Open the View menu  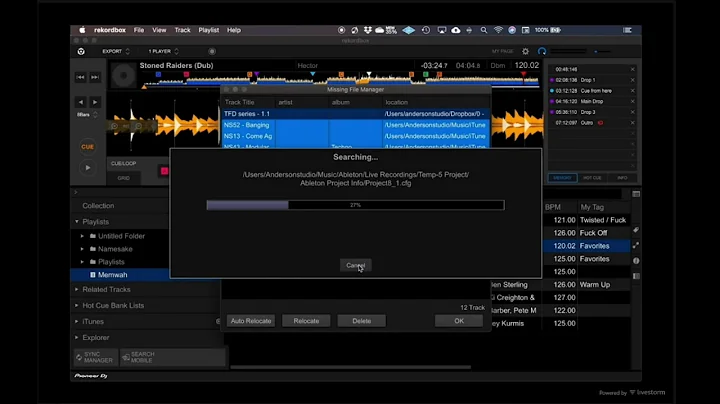[x=159, y=30]
